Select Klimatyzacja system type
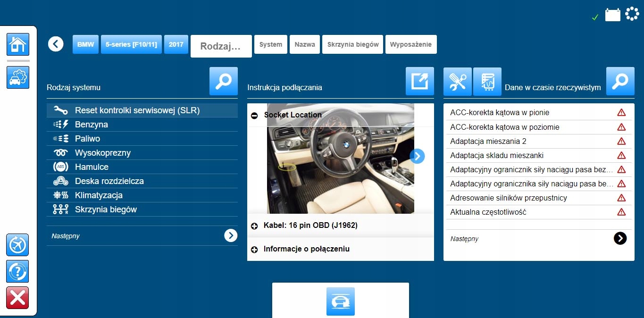 (x=98, y=195)
